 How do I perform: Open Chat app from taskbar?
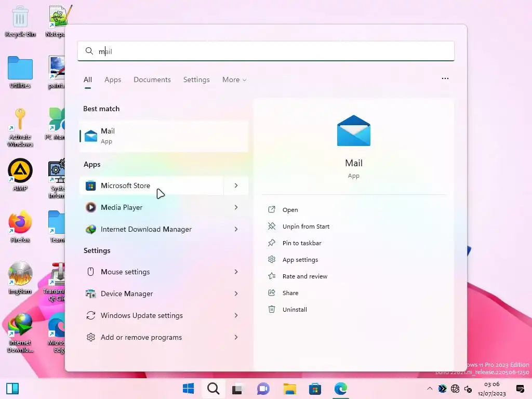[x=263, y=389]
